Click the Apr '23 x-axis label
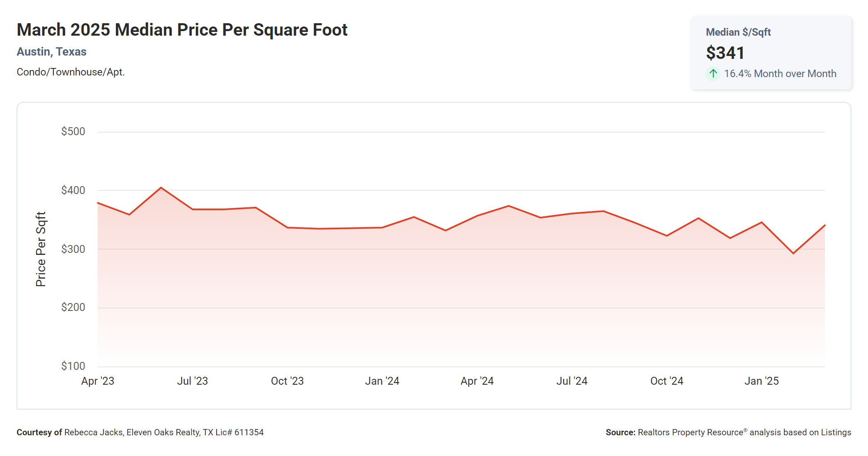This screenshot has height=456, width=868. pyautogui.click(x=98, y=381)
